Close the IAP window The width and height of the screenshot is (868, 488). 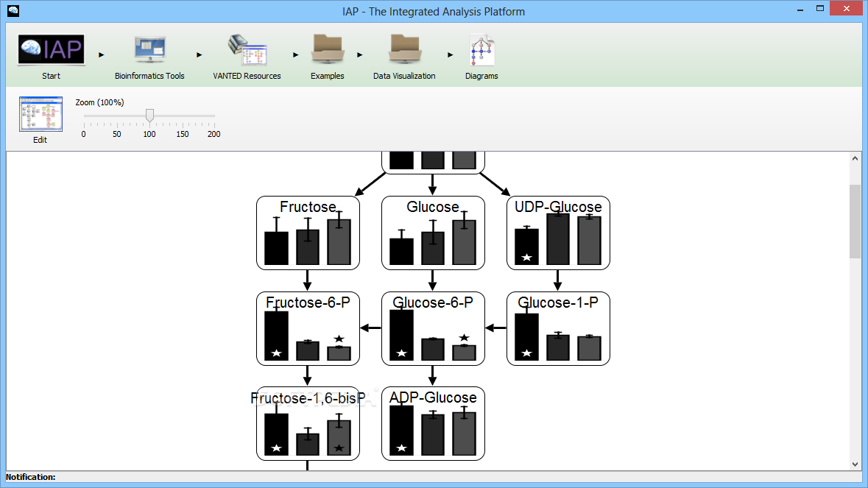click(x=847, y=9)
